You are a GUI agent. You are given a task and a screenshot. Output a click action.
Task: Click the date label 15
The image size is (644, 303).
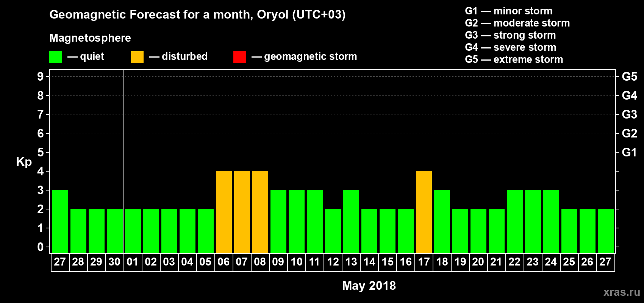(x=387, y=262)
